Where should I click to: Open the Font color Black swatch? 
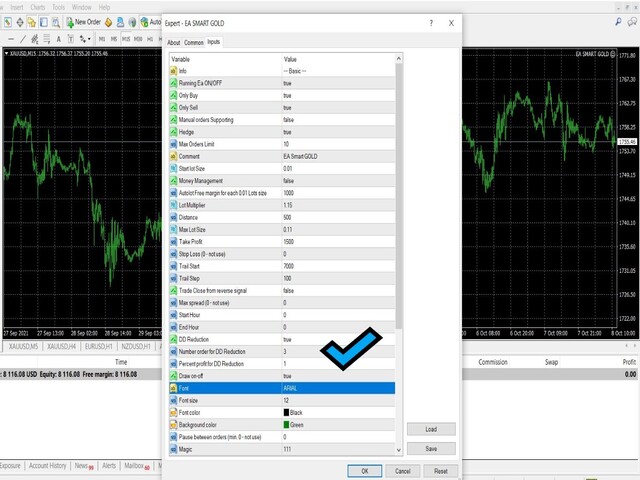pyautogui.click(x=286, y=413)
